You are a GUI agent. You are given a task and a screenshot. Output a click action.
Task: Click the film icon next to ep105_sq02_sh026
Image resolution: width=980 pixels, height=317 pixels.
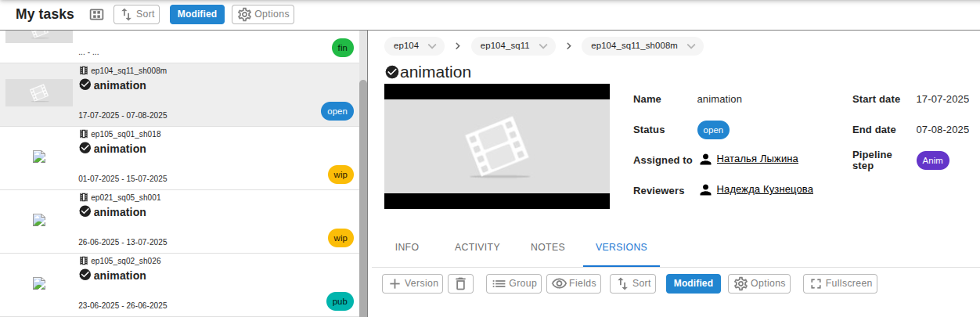coord(84,261)
